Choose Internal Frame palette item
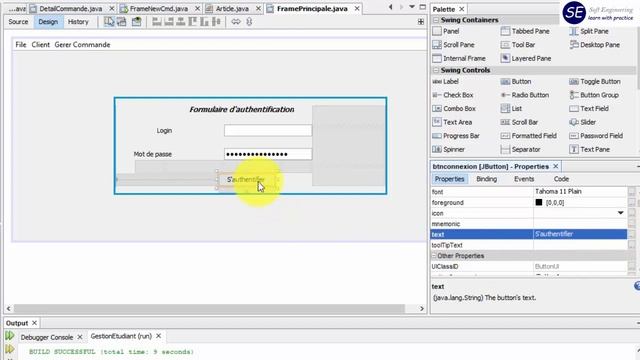Image resolution: width=640 pixels, height=360 pixels. coord(459,58)
